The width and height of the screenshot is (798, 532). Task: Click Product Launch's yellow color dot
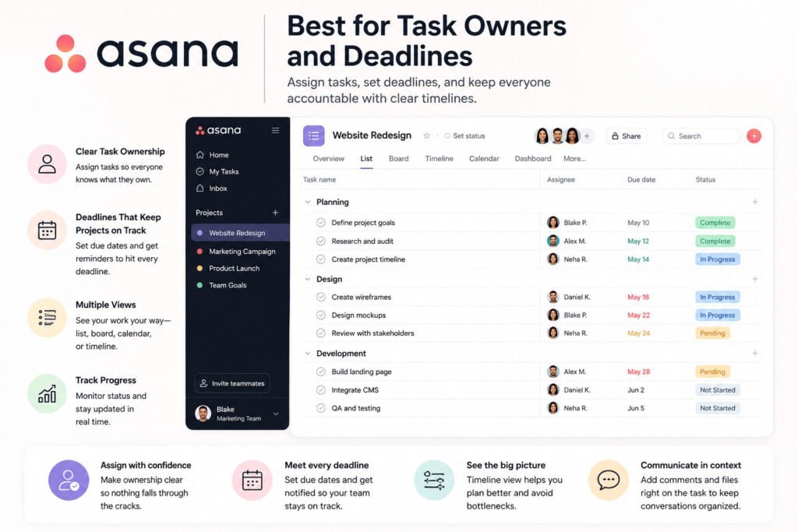(x=199, y=268)
